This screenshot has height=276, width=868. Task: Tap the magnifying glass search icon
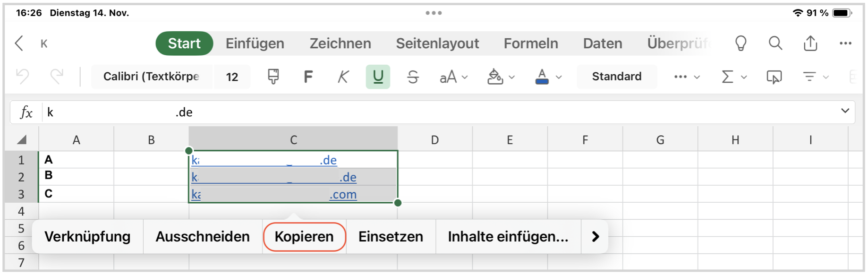click(x=775, y=43)
